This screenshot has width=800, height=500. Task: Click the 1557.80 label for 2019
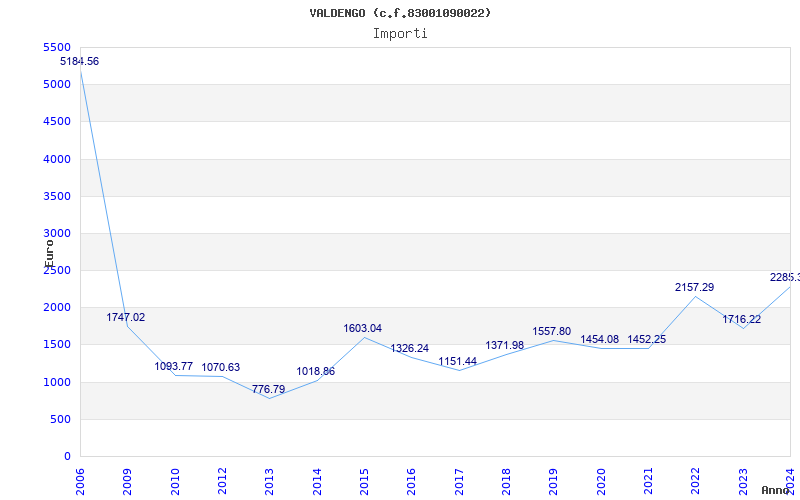tap(552, 332)
